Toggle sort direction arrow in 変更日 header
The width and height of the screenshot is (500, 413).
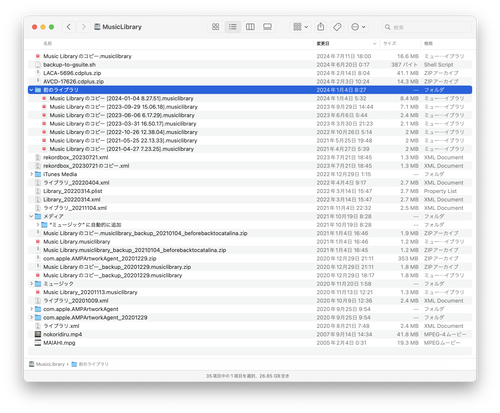click(x=374, y=44)
